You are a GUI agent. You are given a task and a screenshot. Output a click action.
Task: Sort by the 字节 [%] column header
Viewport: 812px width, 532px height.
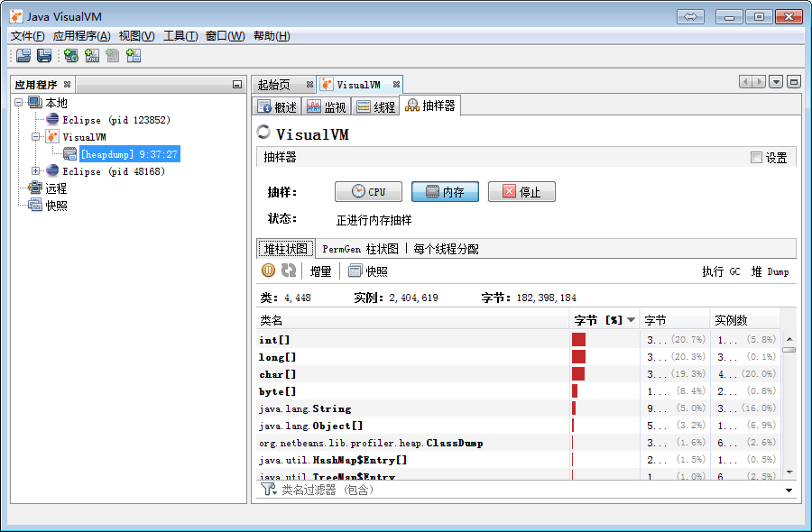(604, 320)
